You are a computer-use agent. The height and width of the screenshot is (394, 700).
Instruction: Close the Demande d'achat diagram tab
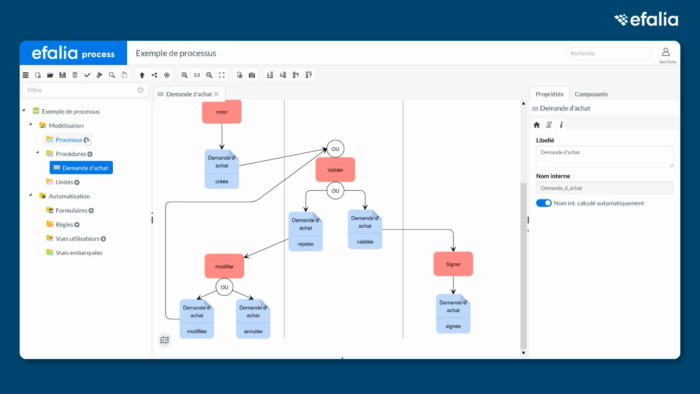(217, 94)
